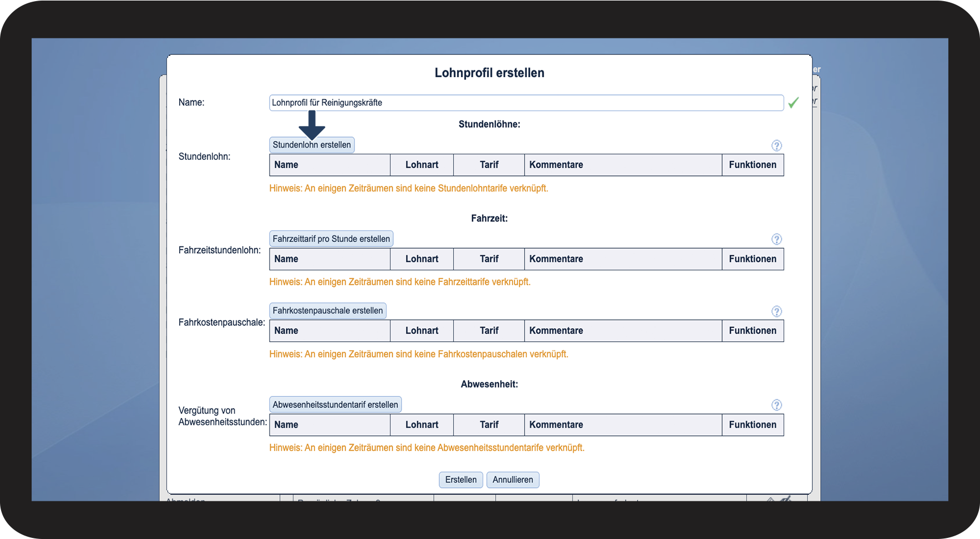Open help icon for the Stundenlohn table
Image resolution: width=980 pixels, height=539 pixels.
776,145
